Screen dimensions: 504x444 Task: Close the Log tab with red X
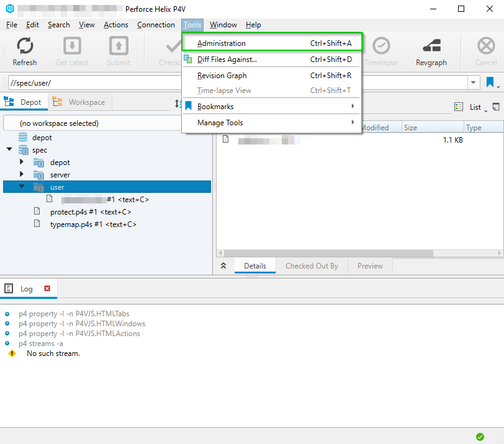pyautogui.click(x=47, y=289)
